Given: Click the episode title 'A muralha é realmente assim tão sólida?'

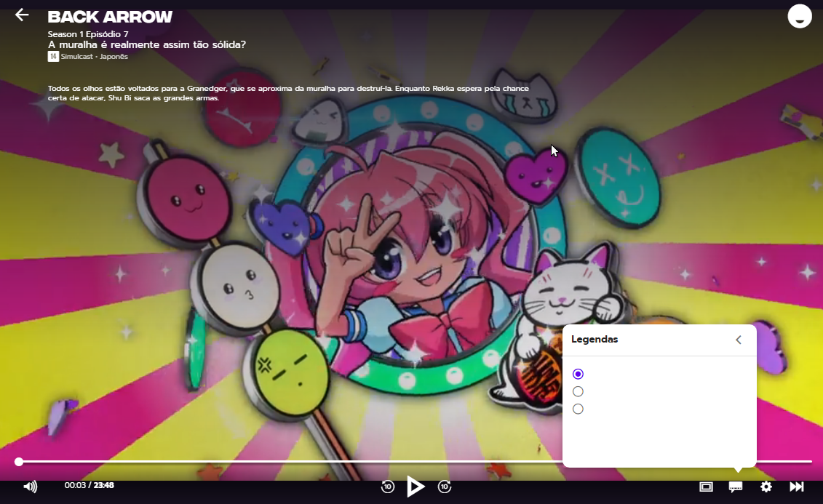Looking at the screenshot, I should tap(147, 44).
